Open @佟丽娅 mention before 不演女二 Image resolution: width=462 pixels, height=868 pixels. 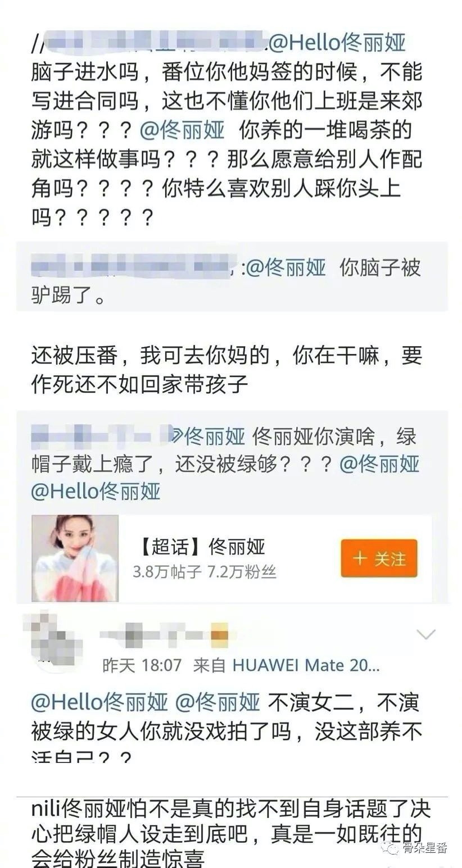click(218, 702)
